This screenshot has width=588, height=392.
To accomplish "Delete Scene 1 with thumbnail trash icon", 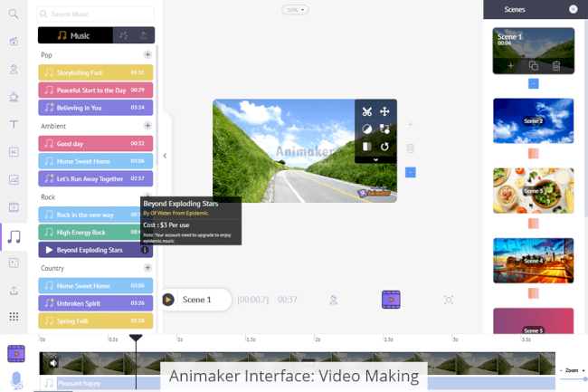I will coord(556,66).
